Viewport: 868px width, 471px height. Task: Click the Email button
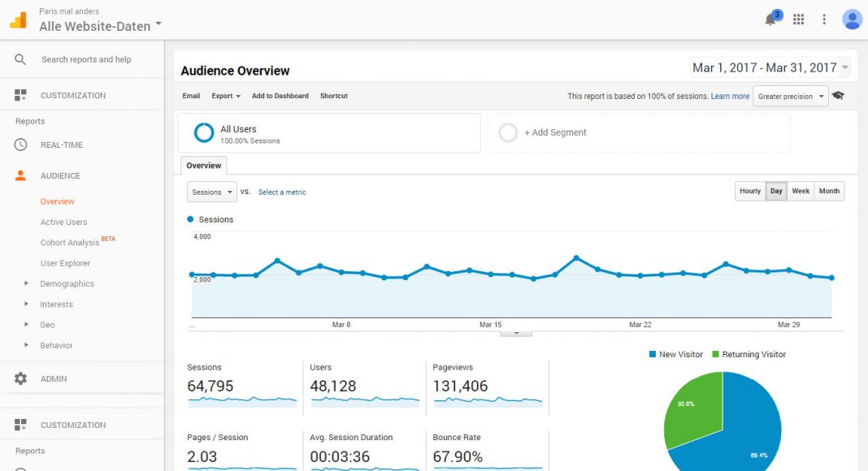pyautogui.click(x=191, y=96)
